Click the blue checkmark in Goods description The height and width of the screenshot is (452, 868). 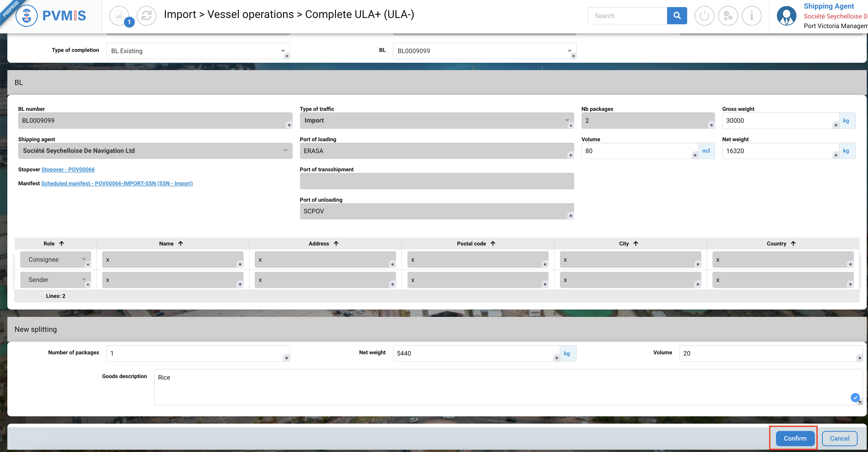click(x=855, y=397)
